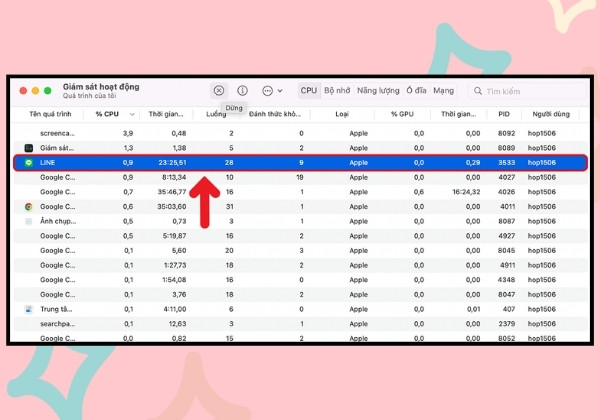
Task: Toggle sort arrow on % CPU column
Action: click(132, 114)
